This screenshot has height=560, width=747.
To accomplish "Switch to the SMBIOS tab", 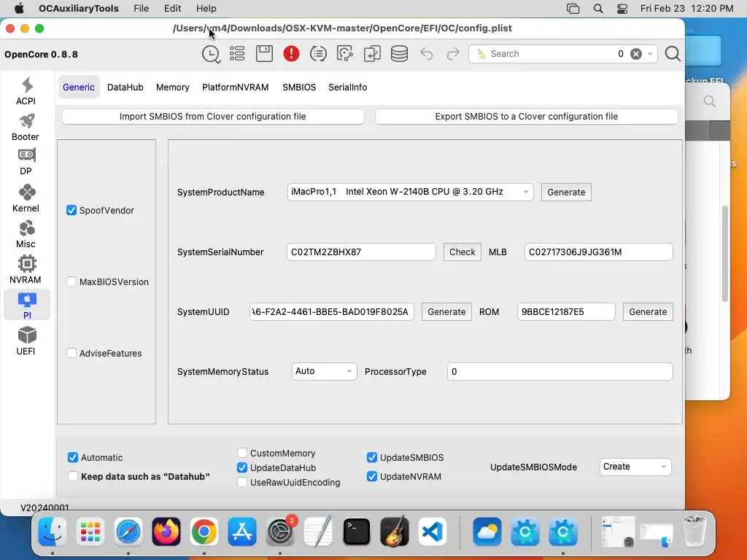I will click(x=299, y=87).
